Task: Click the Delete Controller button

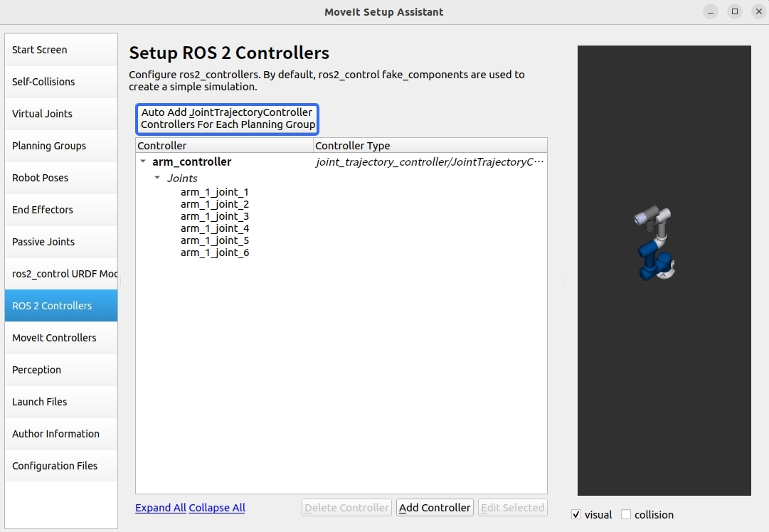Action: click(x=346, y=508)
